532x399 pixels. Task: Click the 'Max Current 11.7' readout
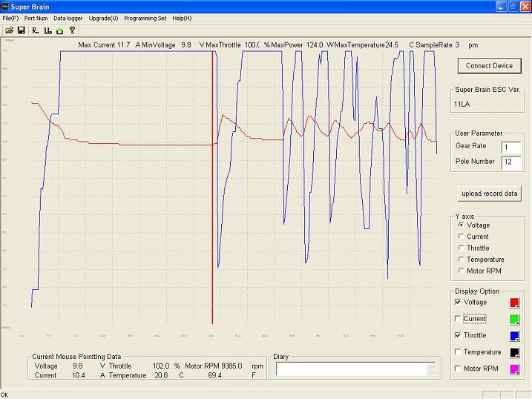104,45
